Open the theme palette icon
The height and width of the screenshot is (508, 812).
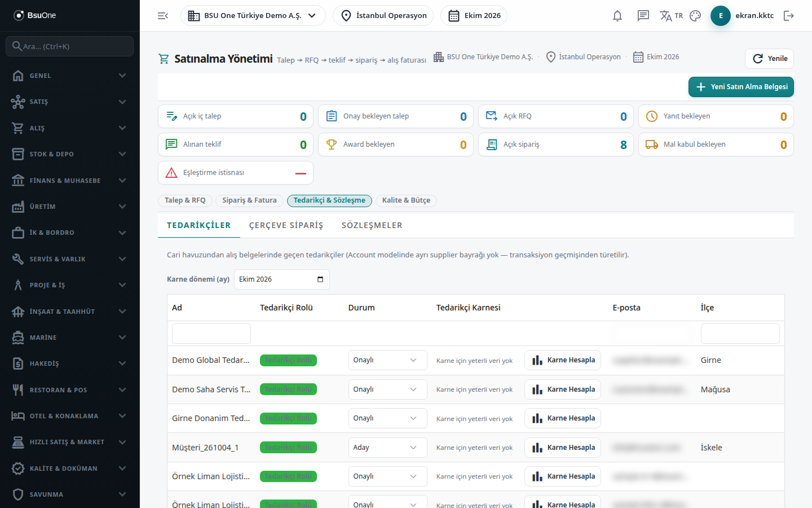695,16
